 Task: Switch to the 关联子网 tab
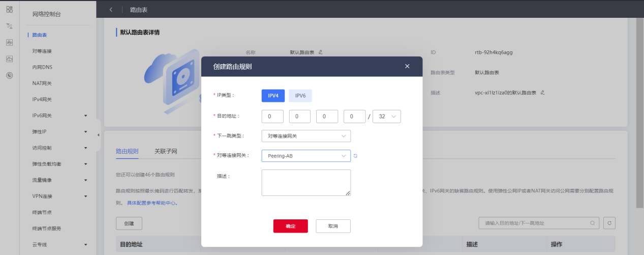coord(166,151)
